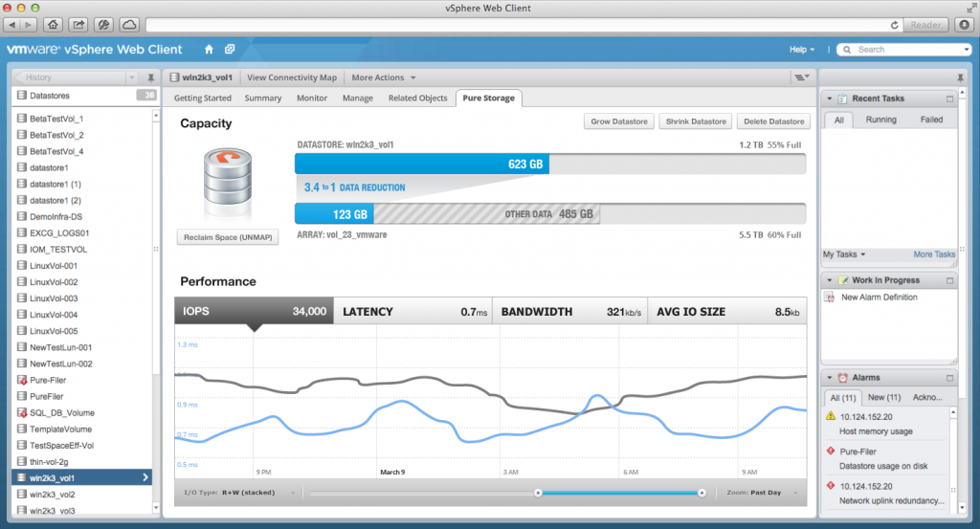Click the 623 GB datastore capacity bar
This screenshot has width=980, height=529.
click(422, 164)
